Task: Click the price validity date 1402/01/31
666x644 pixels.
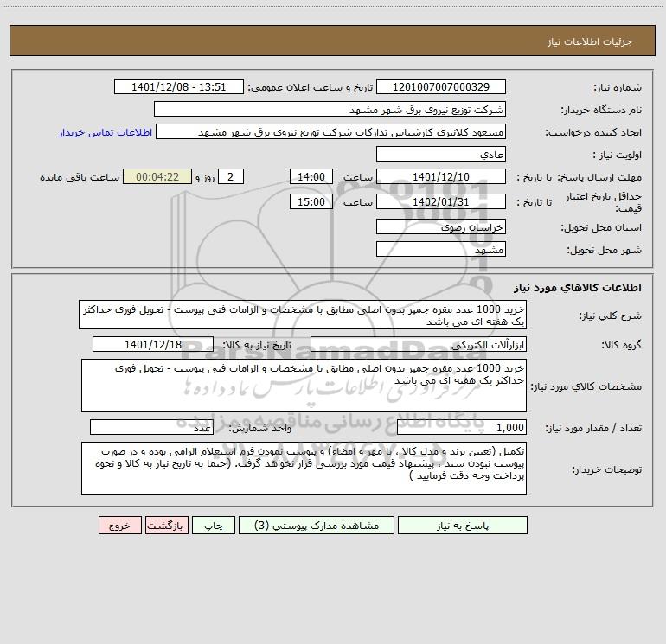Action: point(441,202)
